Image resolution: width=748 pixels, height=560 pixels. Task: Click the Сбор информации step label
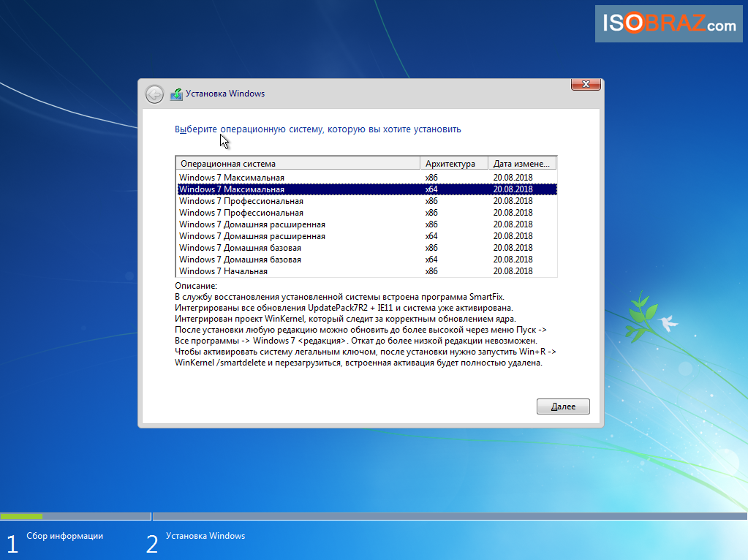pyautogui.click(x=65, y=536)
